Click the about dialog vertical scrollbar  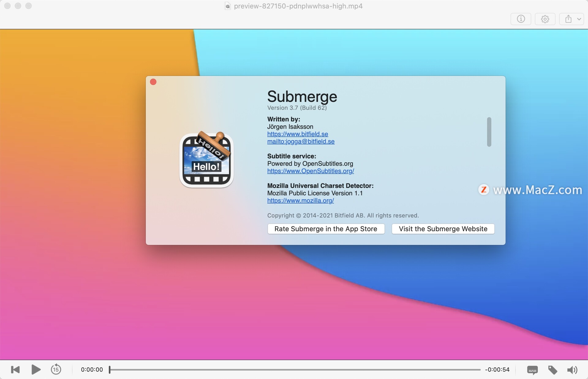tap(489, 132)
